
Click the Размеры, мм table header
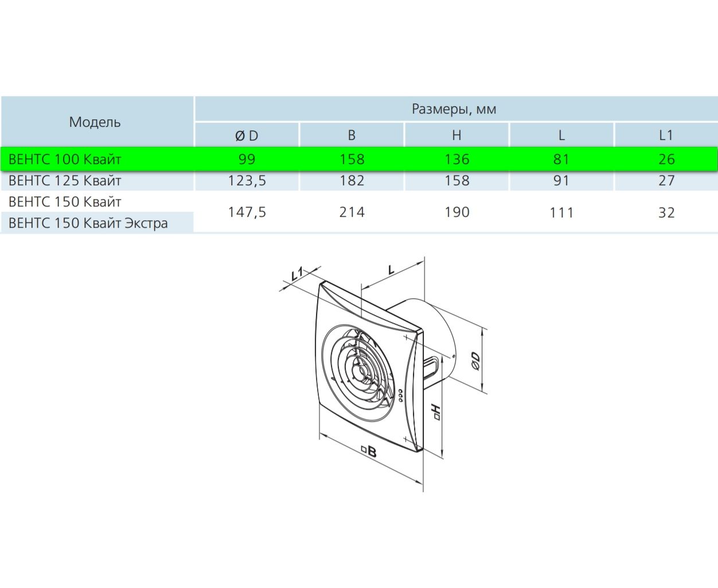[454, 109]
